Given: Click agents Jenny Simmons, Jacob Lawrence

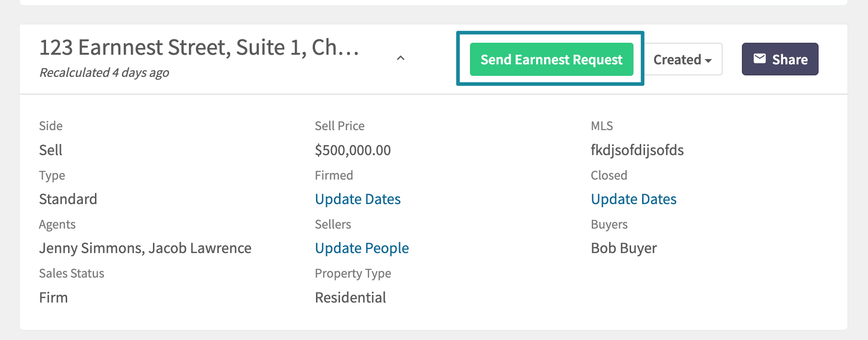Looking at the screenshot, I should pos(145,248).
